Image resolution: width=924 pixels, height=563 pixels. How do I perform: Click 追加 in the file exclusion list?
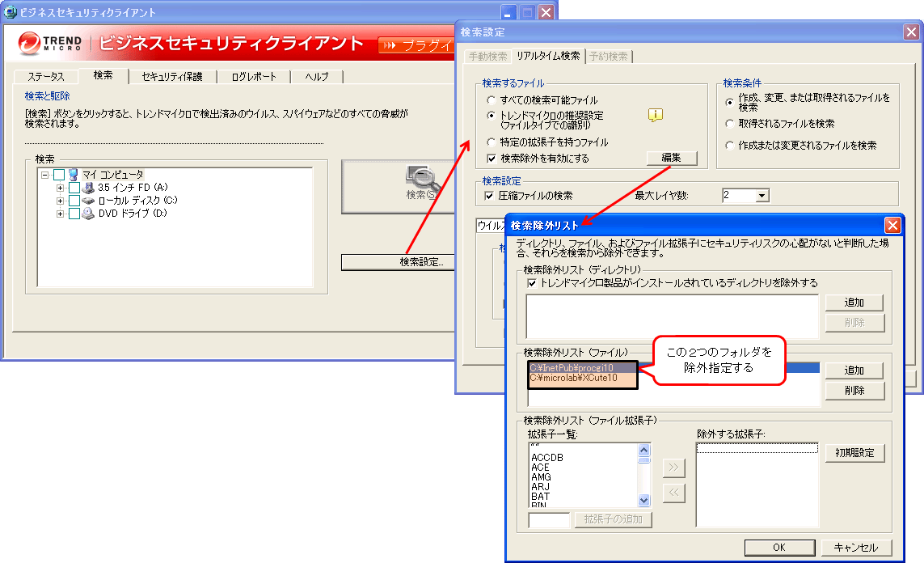coord(854,370)
